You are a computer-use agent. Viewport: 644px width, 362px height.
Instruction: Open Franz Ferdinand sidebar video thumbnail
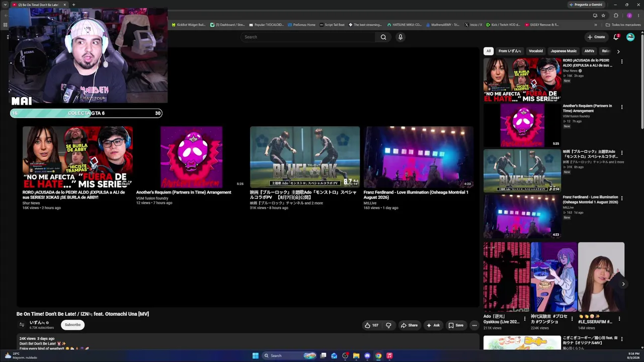(522, 216)
